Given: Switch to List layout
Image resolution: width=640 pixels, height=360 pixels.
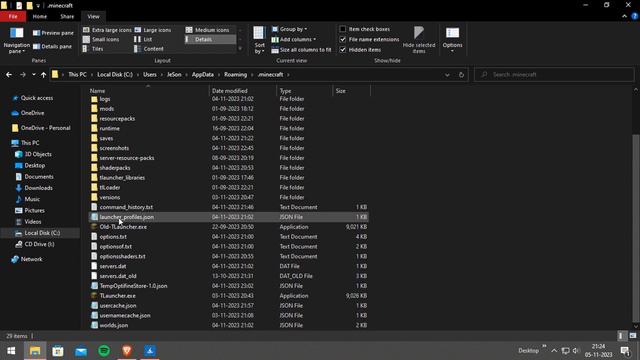Looking at the screenshot, I should [143, 39].
